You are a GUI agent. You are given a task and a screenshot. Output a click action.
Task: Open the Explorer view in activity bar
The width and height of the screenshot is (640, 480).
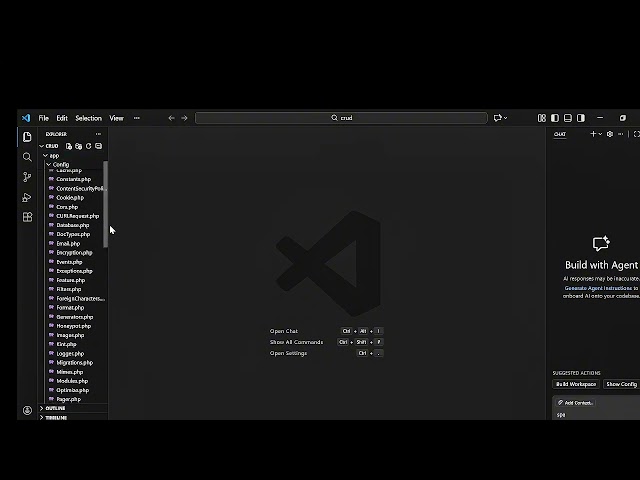(x=27, y=137)
